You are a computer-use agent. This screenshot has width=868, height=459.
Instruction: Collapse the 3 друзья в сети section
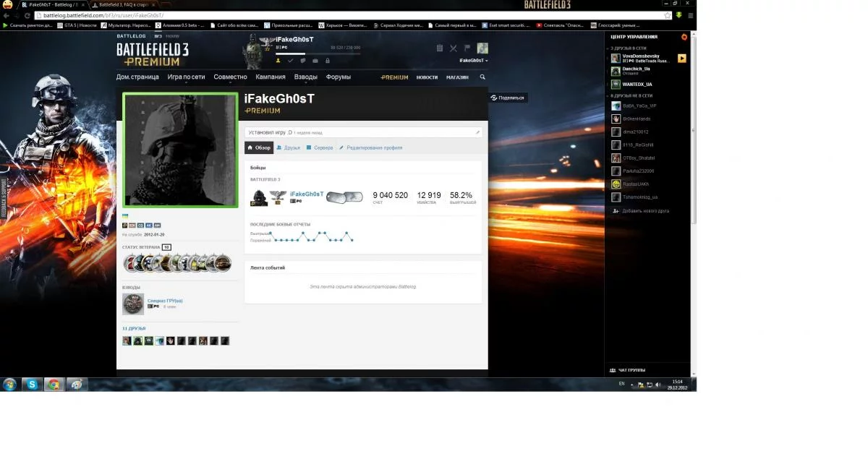pos(630,48)
